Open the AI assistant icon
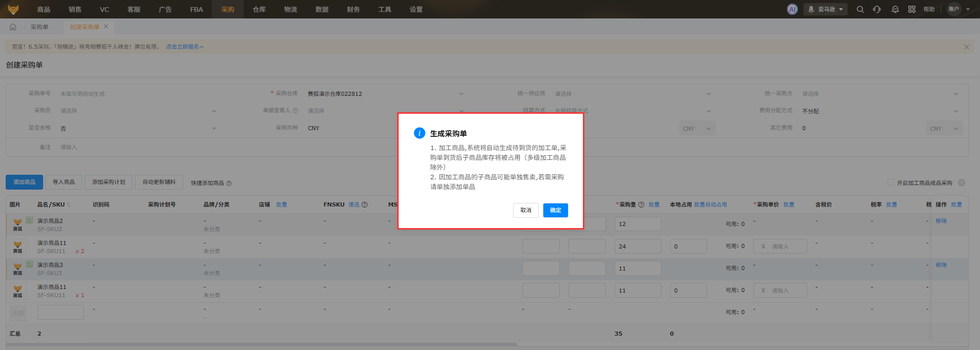The width and height of the screenshot is (980, 350). point(792,9)
